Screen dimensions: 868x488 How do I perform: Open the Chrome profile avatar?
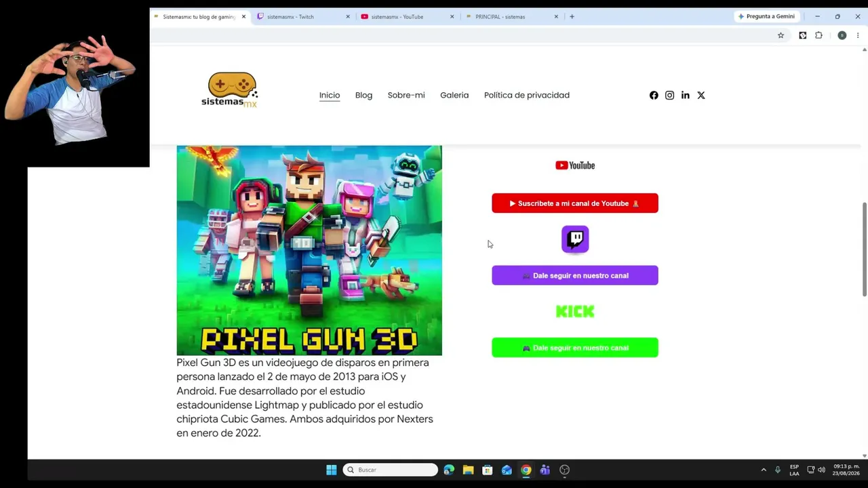(x=842, y=35)
